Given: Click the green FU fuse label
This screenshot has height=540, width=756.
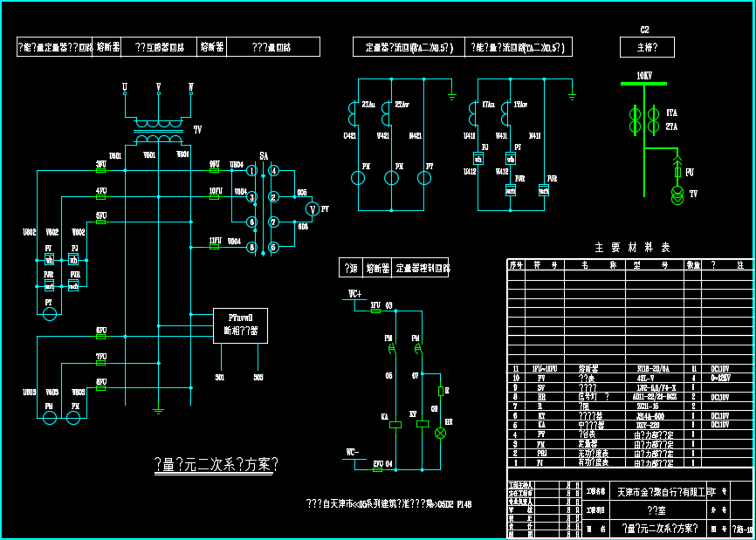Looking at the screenshot, I should (x=690, y=172).
